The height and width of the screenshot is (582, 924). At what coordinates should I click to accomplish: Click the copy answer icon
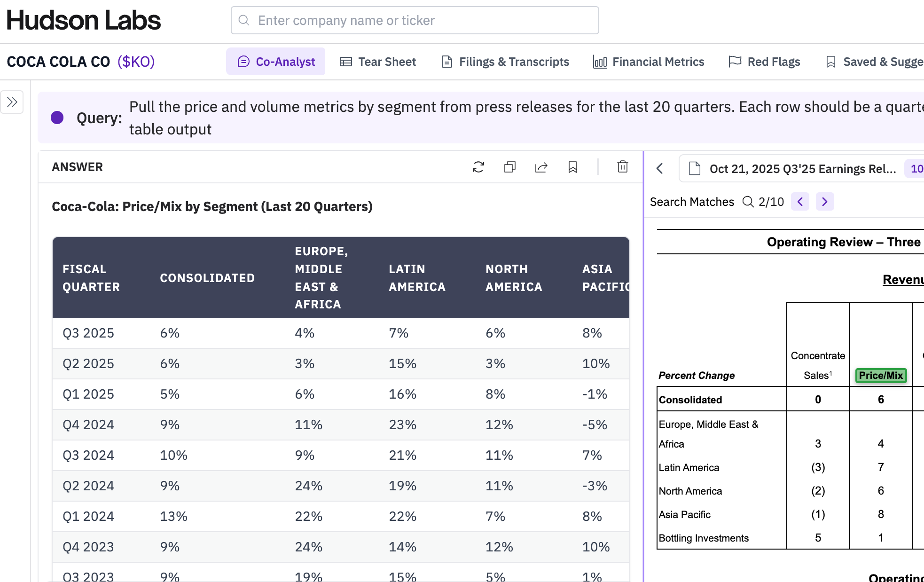[x=510, y=167]
